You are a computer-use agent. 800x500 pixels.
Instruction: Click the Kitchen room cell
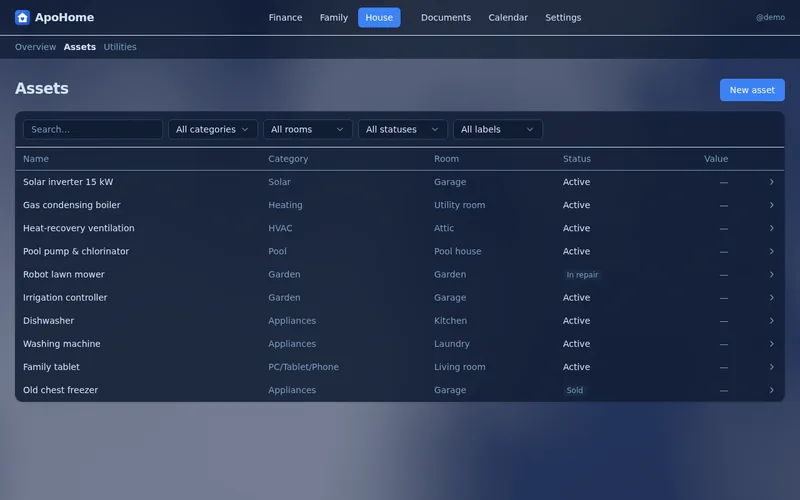point(451,321)
